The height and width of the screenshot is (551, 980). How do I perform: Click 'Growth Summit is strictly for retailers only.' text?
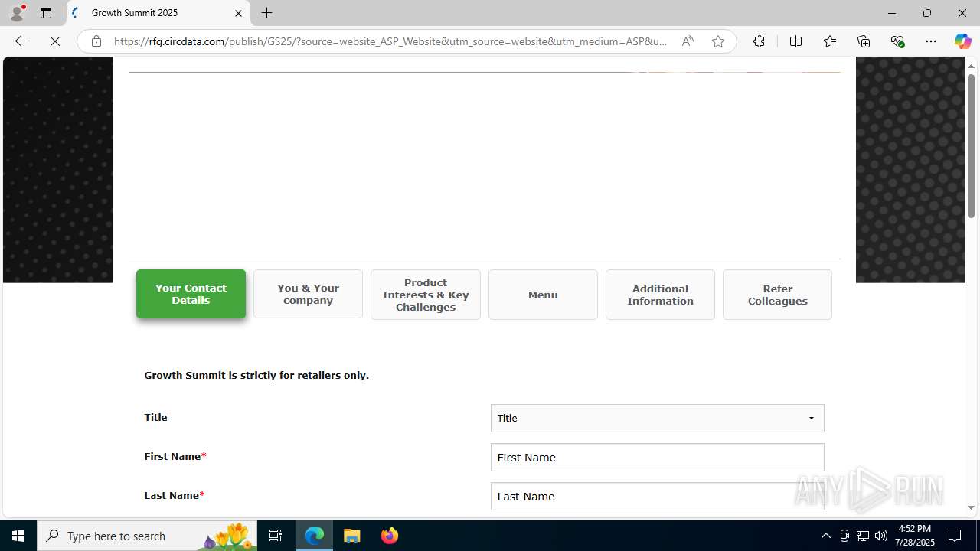click(256, 375)
